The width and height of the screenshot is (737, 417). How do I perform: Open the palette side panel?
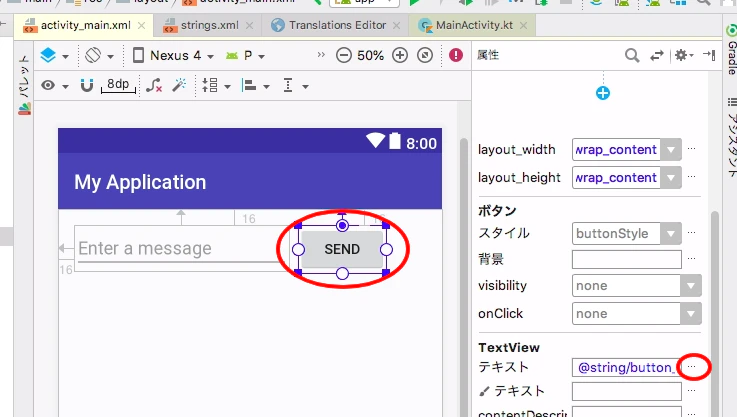[x=24, y=85]
